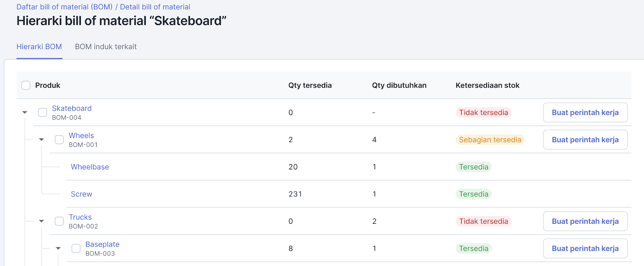This screenshot has height=266, width=644.
Task: Go to Daftar bill of material breadcrumb
Action: [x=64, y=7]
